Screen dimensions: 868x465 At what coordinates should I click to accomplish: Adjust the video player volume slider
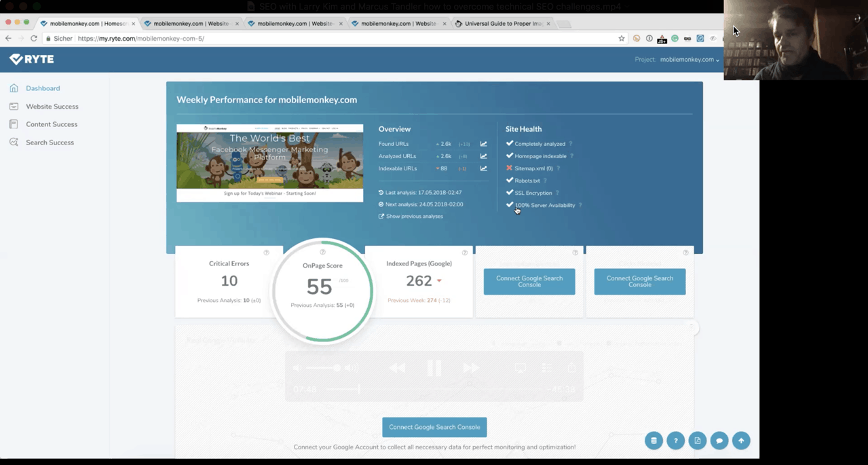coord(324,368)
